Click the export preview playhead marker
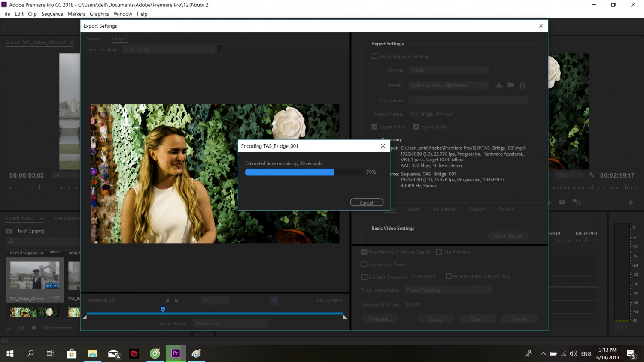 163,309
